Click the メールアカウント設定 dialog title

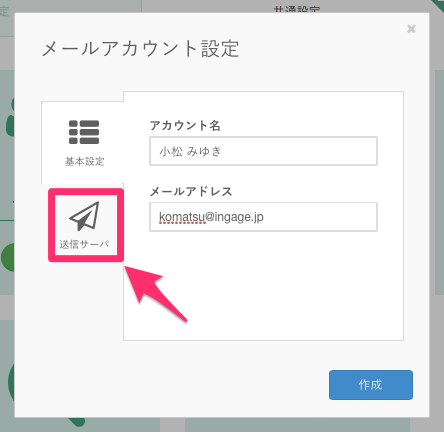click(140, 49)
